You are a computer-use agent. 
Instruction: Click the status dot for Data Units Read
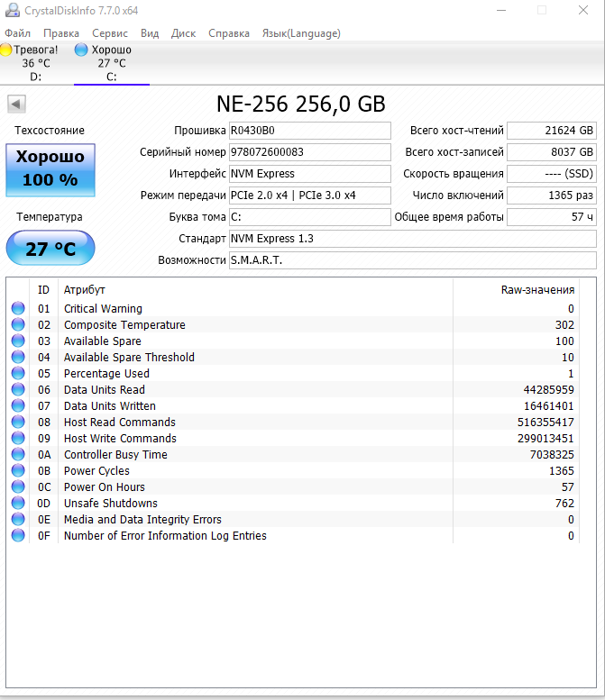[x=18, y=390]
